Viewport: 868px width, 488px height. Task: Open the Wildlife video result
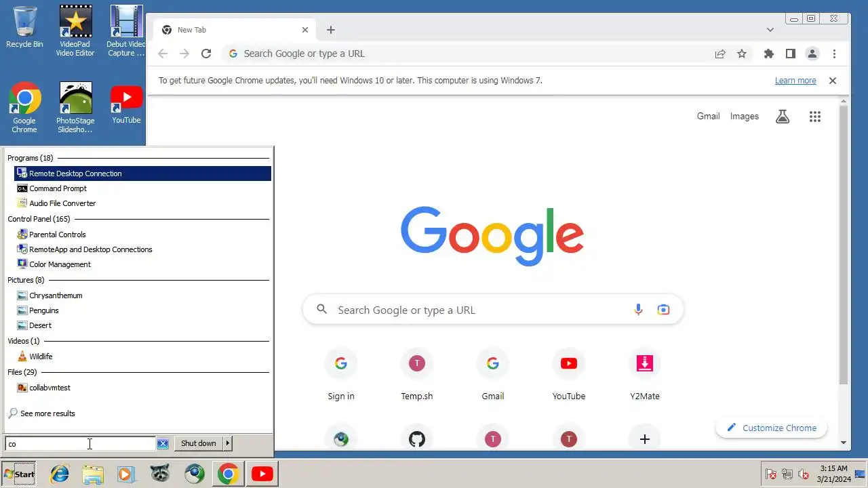pyautogui.click(x=142, y=357)
